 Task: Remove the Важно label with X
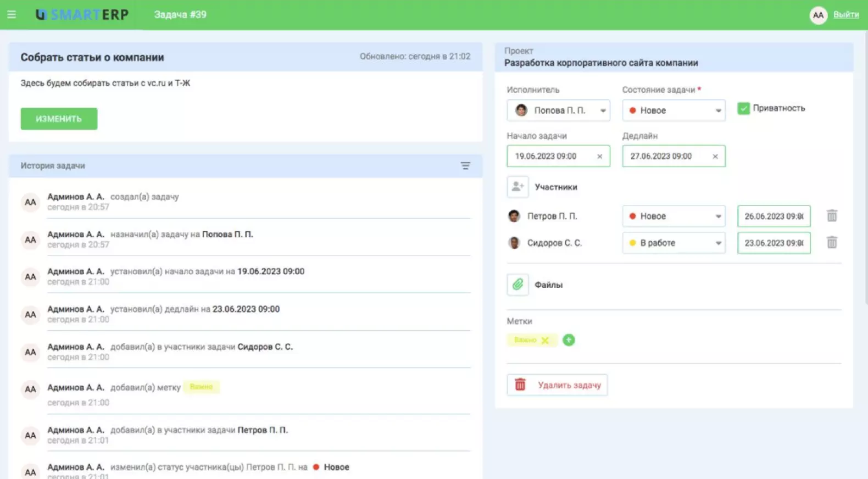pos(545,341)
